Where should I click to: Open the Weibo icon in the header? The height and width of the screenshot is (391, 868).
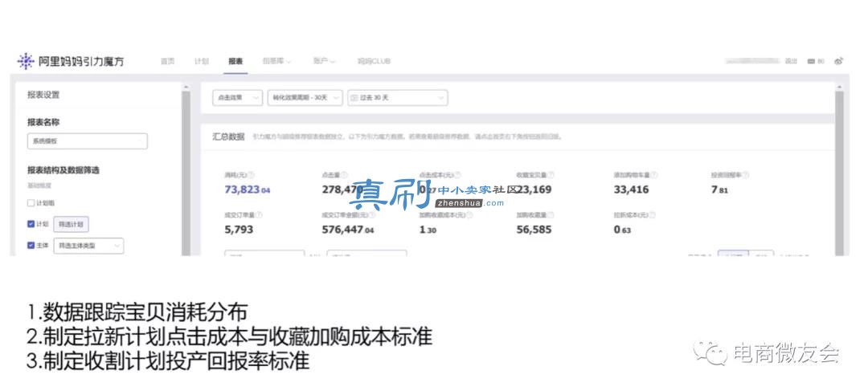839,61
